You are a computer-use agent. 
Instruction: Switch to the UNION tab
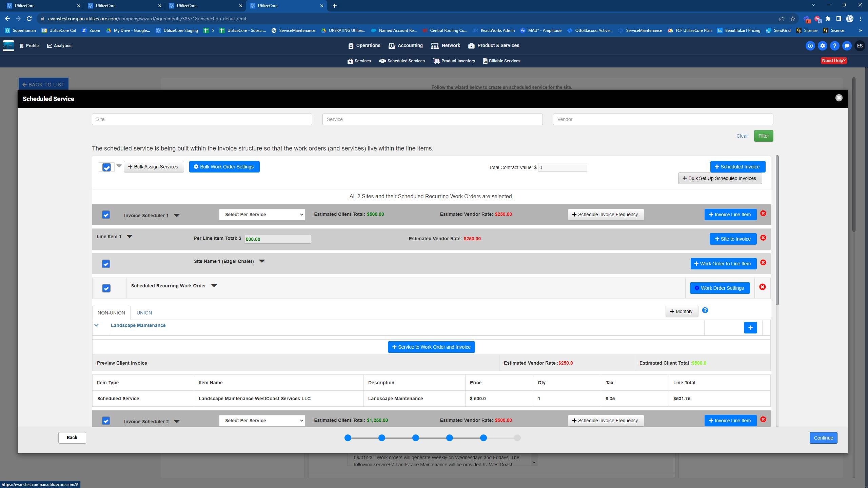click(x=144, y=313)
